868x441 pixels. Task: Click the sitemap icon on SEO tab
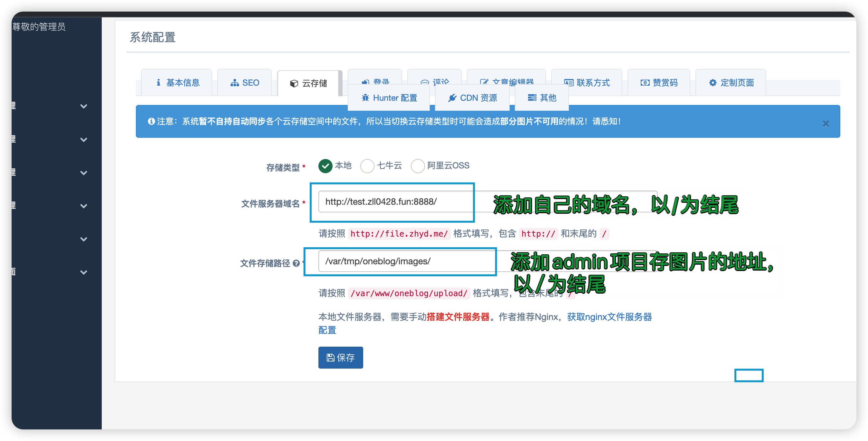coord(234,83)
